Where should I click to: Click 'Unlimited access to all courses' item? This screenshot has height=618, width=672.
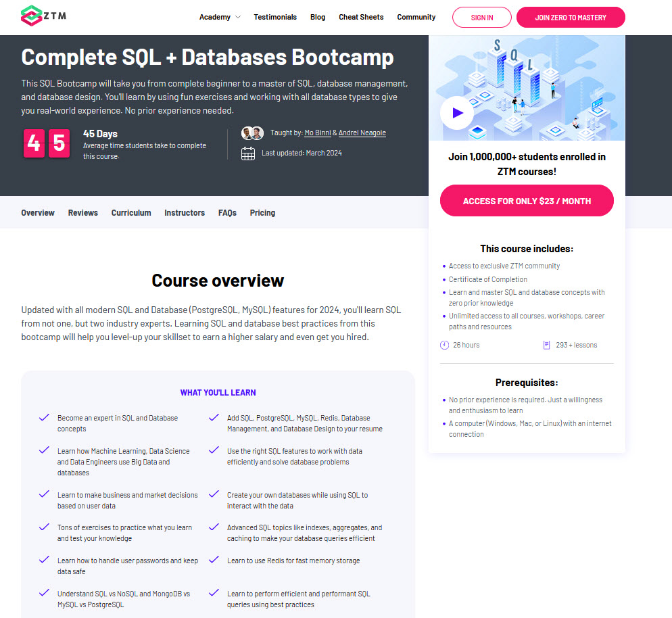[x=527, y=321]
